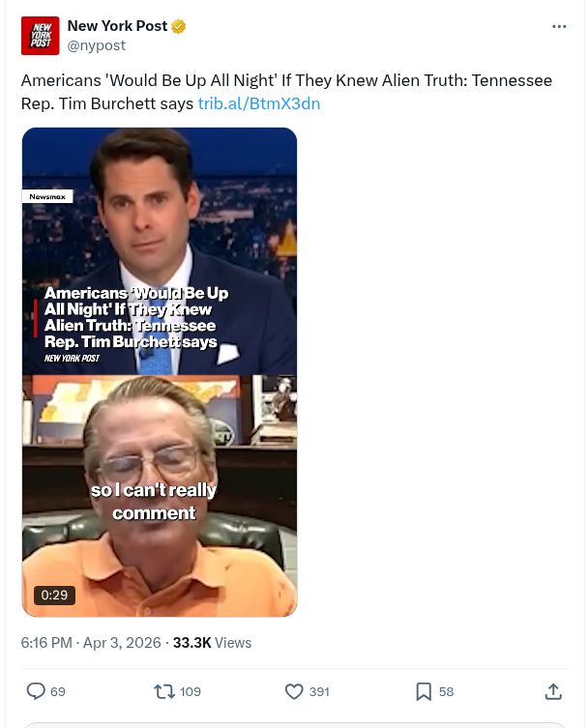Image resolution: width=588 pixels, height=728 pixels.
Task: Click the repost arrows icon
Action: coord(164,691)
